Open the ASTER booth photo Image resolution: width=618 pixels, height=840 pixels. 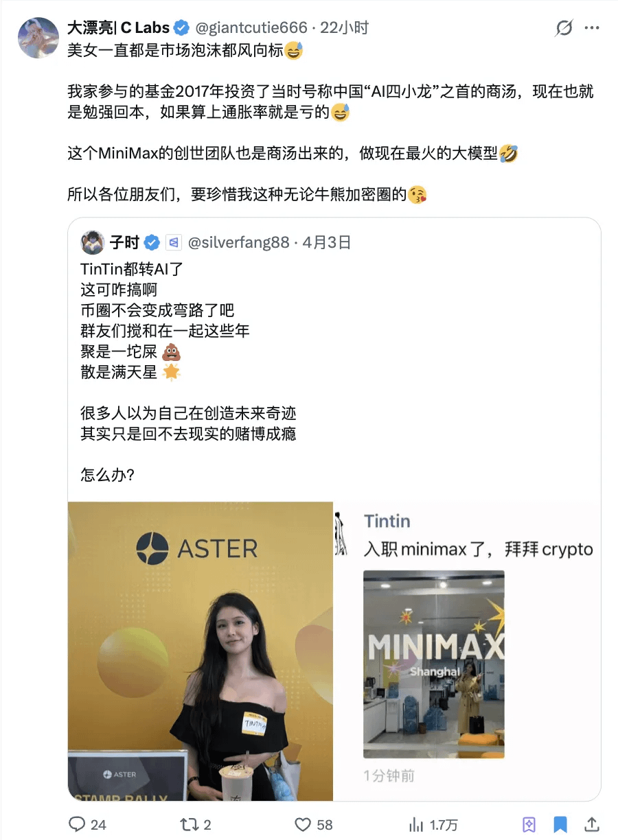click(x=201, y=651)
